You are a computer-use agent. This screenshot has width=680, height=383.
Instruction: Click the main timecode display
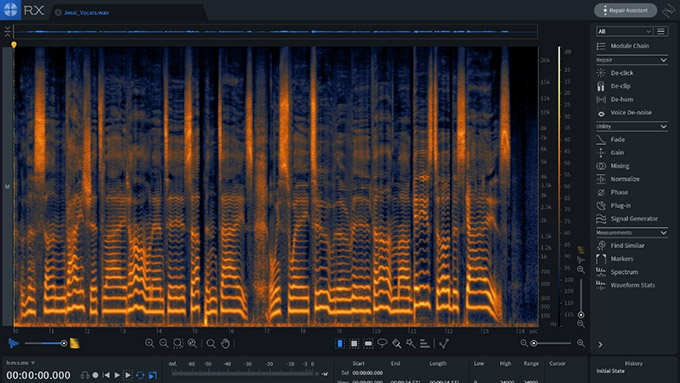[x=38, y=376]
